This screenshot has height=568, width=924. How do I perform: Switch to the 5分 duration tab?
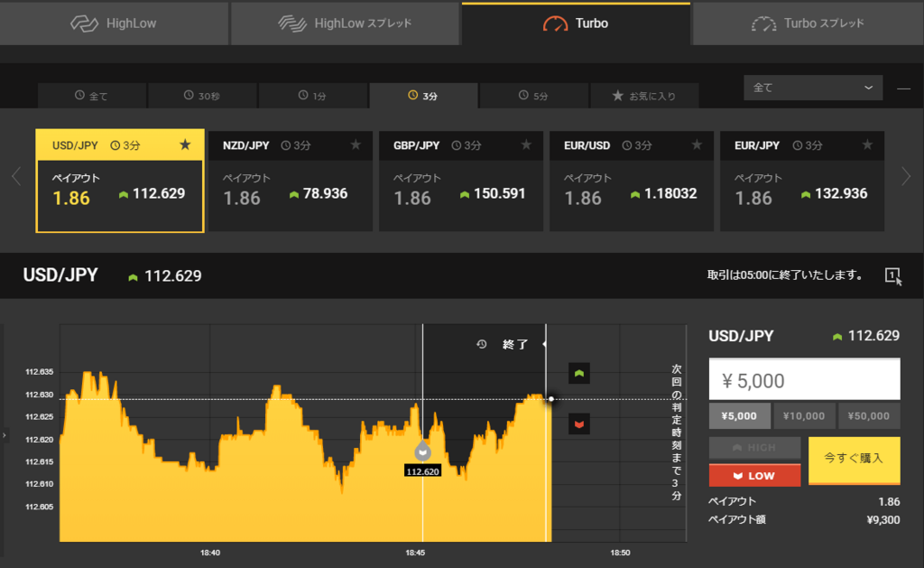point(533,95)
